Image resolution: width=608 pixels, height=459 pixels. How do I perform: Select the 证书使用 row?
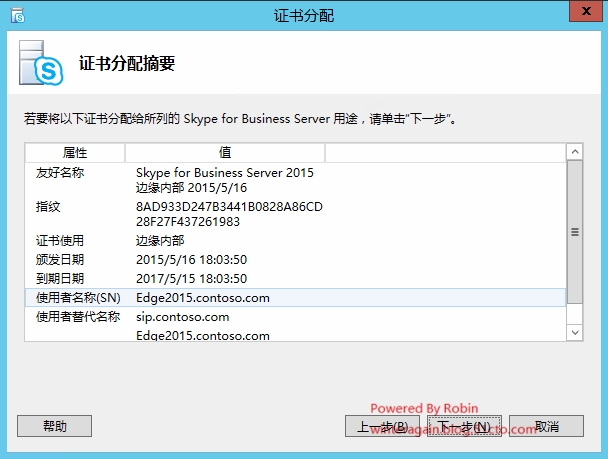point(295,240)
